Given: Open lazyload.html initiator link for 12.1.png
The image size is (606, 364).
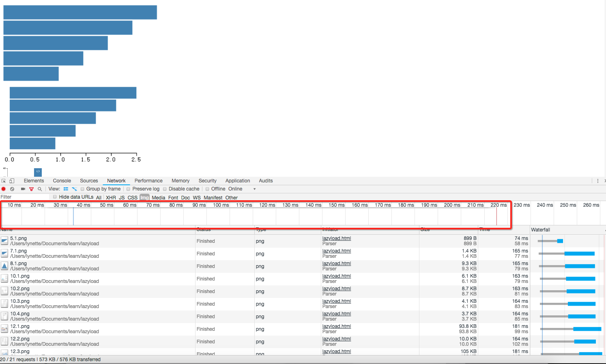Looking at the screenshot, I should click(337, 326).
